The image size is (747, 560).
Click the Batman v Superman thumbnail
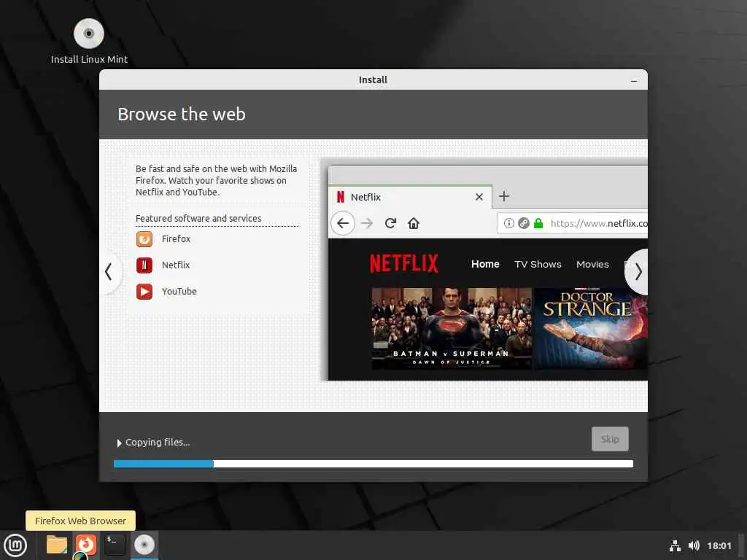[452, 329]
